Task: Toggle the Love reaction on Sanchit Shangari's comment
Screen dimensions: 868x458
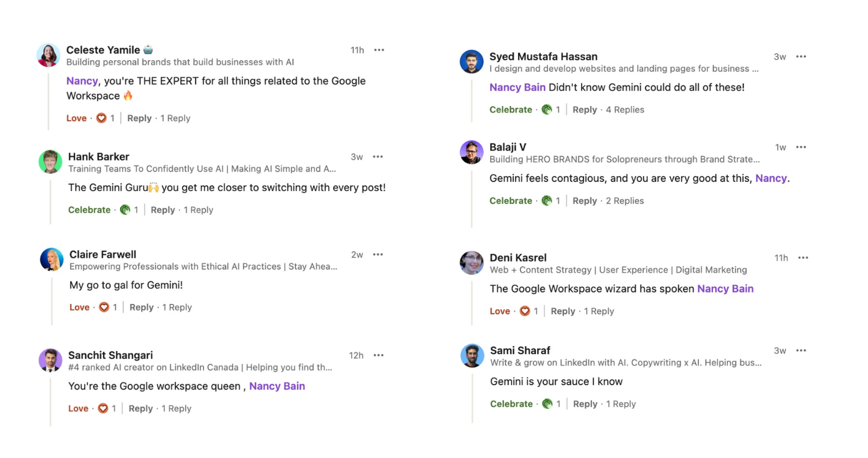Action: tap(78, 408)
